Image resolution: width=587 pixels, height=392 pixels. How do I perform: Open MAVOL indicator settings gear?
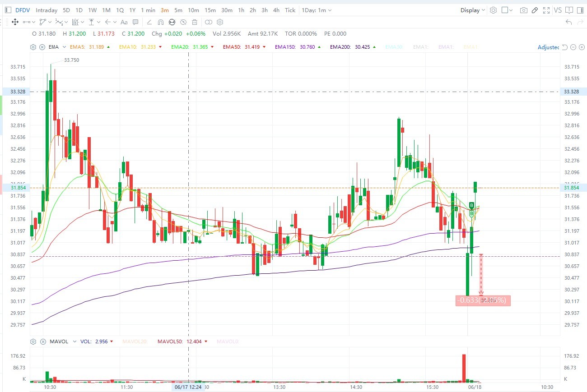pyautogui.click(x=33, y=341)
